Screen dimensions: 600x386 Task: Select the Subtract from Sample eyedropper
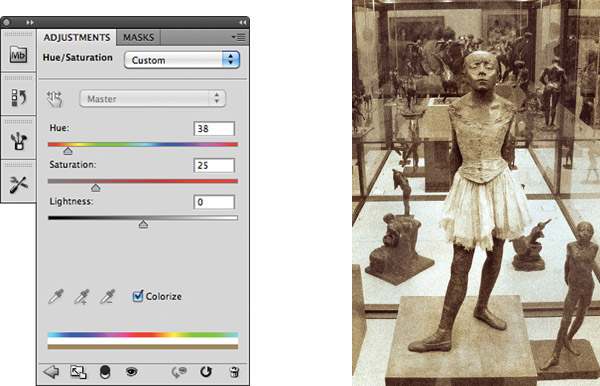(x=107, y=296)
